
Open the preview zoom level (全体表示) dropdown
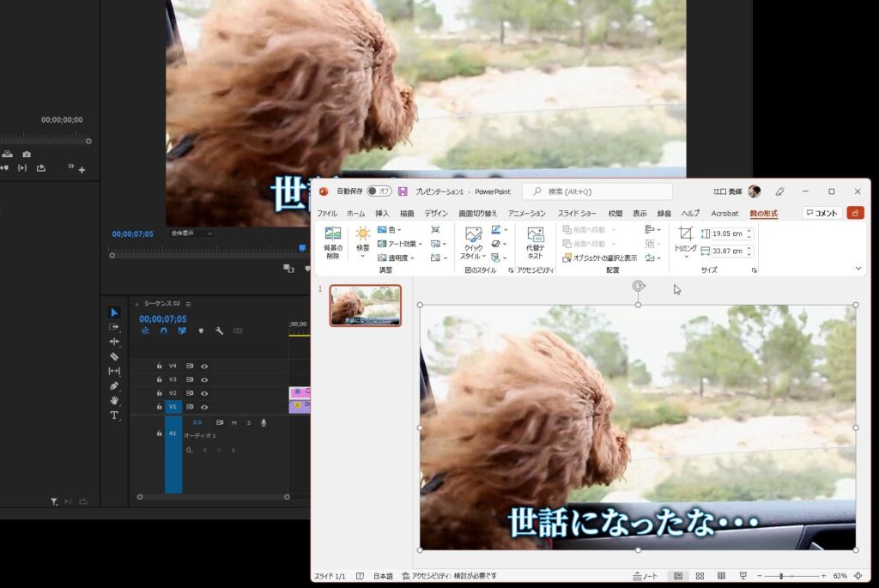(191, 233)
